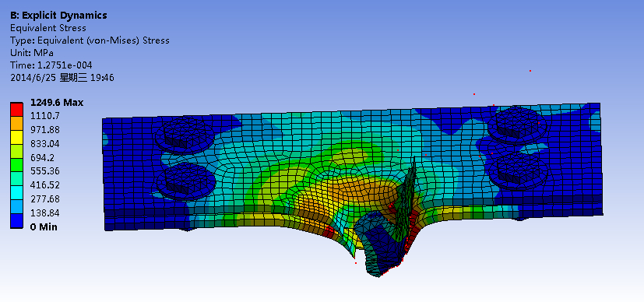Select the Type: Equivalent (von-Mises) Stress line

click(x=90, y=40)
